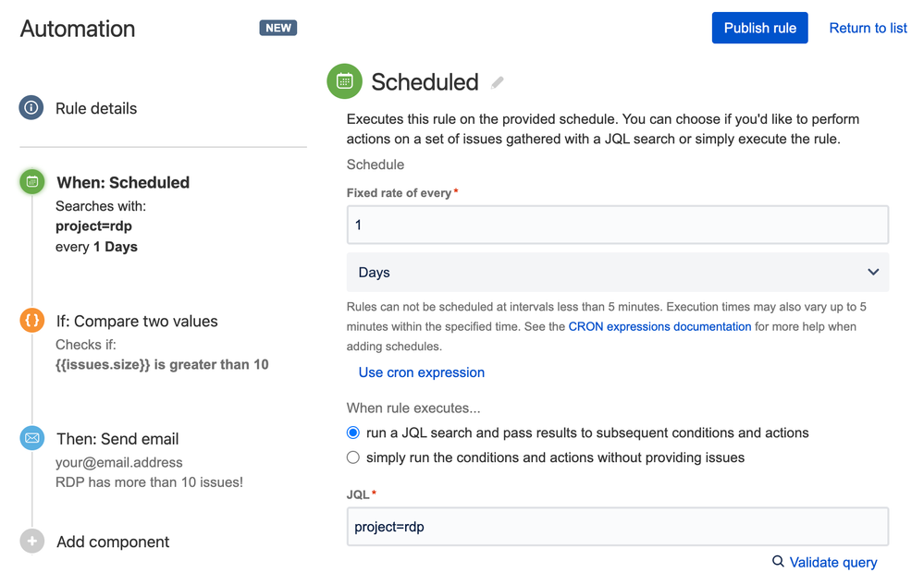Select run a JQL search radio option
924x585 pixels.
353,433
